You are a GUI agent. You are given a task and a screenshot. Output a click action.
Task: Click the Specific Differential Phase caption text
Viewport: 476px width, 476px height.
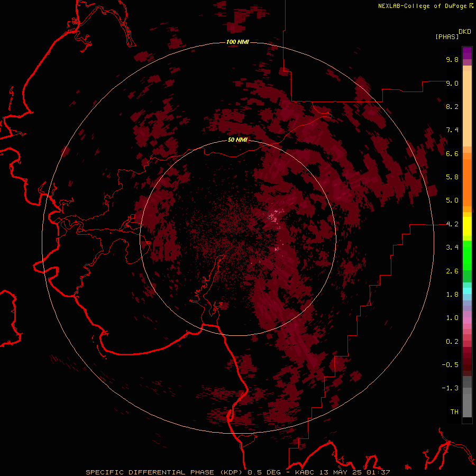[237, 472]
